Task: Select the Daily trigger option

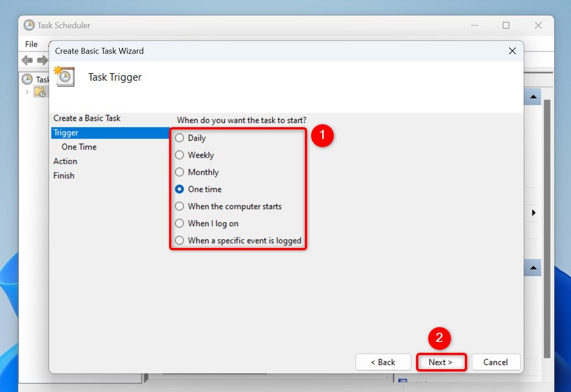Action: click(190, 138)
